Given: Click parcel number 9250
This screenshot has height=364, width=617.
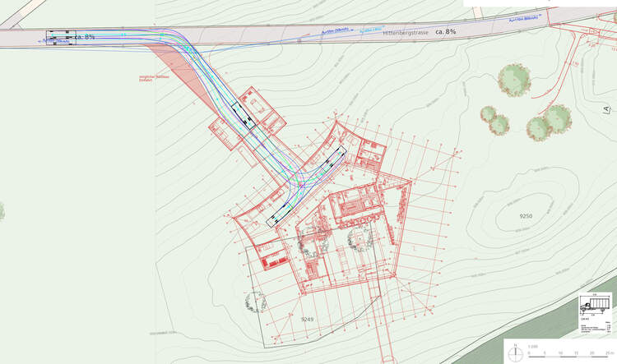Looking at the screenshot, I should tap(526, 215).
